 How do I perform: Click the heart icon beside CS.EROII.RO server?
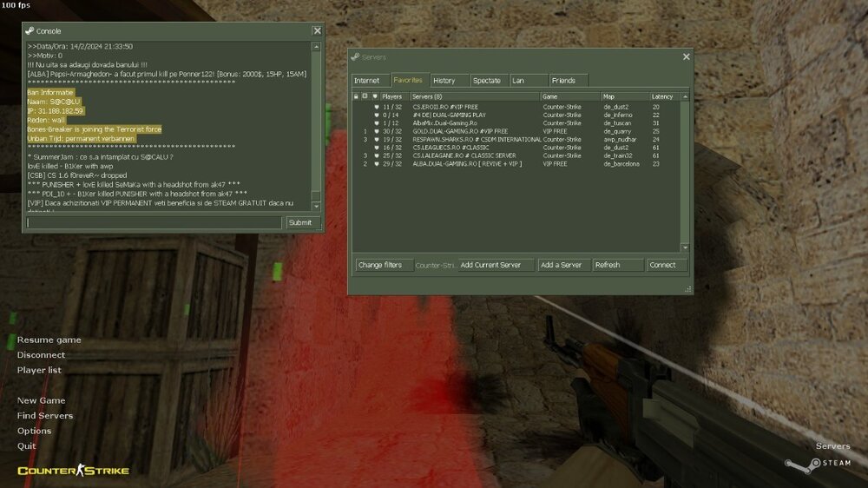click(x=376, y=107)
